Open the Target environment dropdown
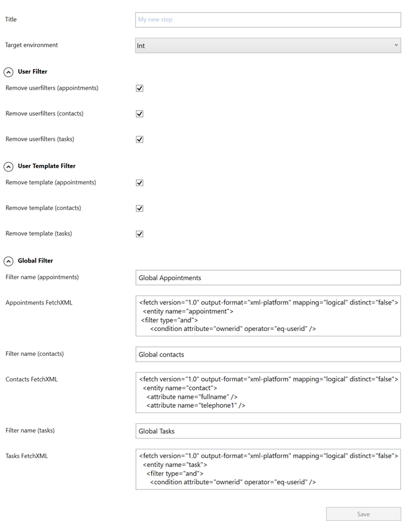The image size is (409, 532). click(x=267, y=45)
